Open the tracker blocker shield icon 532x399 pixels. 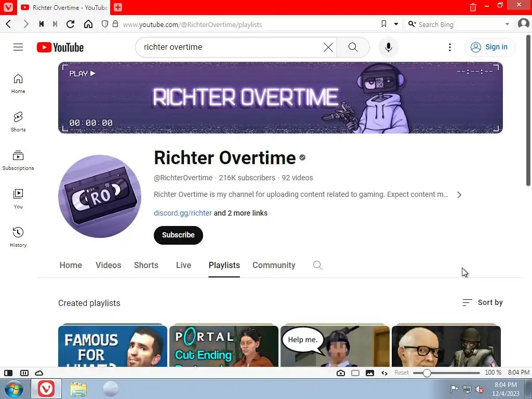point(105,24)
